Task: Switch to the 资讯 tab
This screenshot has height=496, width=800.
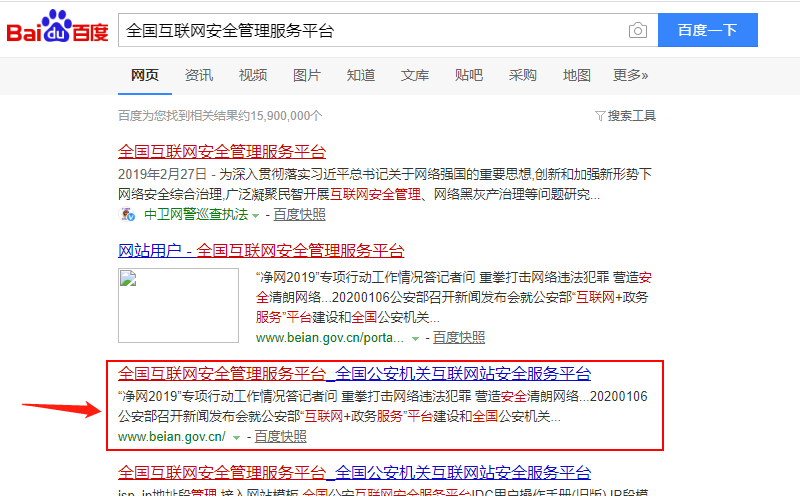Action: click(x=199, y=76)
